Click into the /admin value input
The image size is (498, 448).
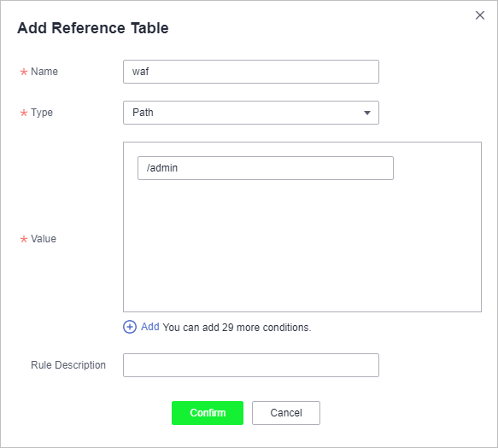266,168
